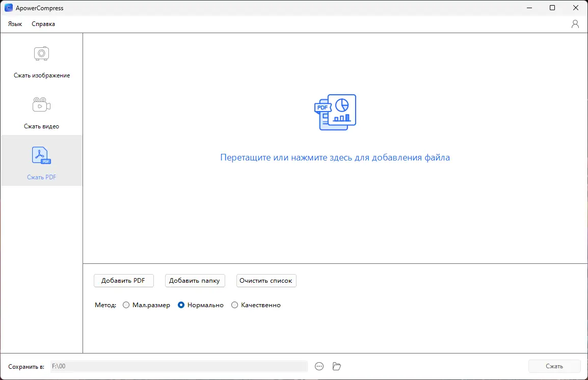Open the Сжать PDF section

(41, 163)
